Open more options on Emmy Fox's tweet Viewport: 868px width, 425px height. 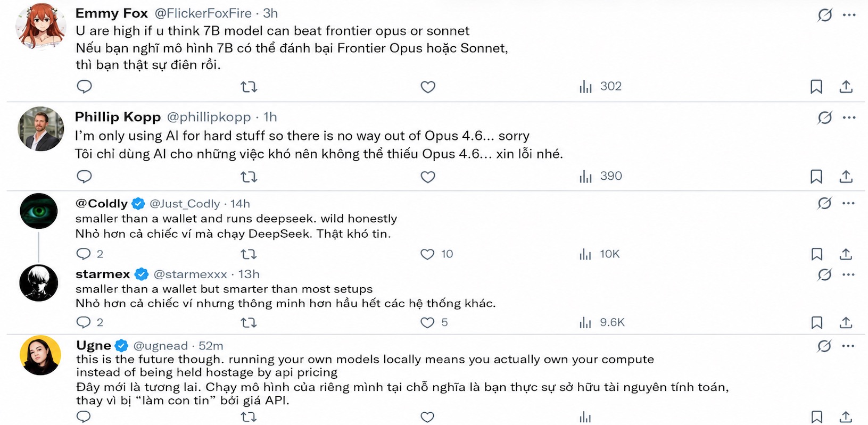point(849,15)
